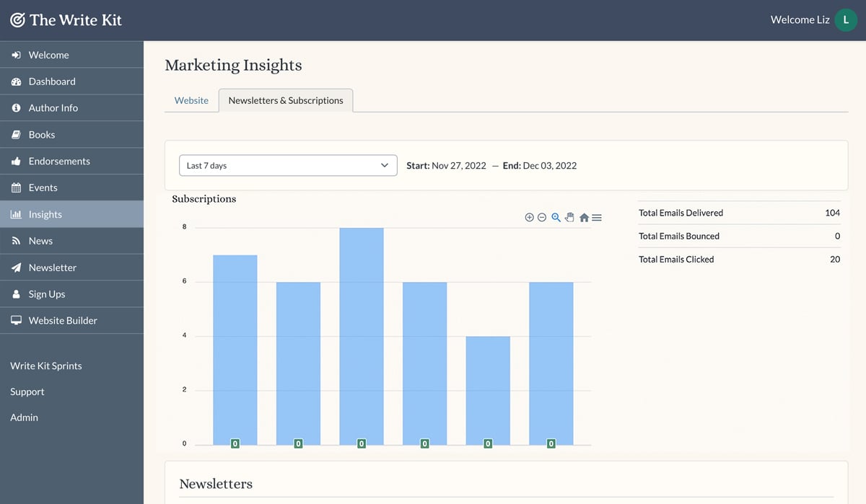Screen dimensions: 866x504
Task: Switch to the Website tab
Action: tap(191, 100)
